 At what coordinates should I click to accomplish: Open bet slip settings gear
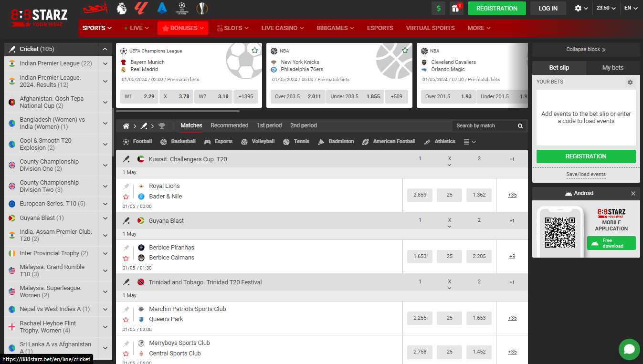point(630,82)
